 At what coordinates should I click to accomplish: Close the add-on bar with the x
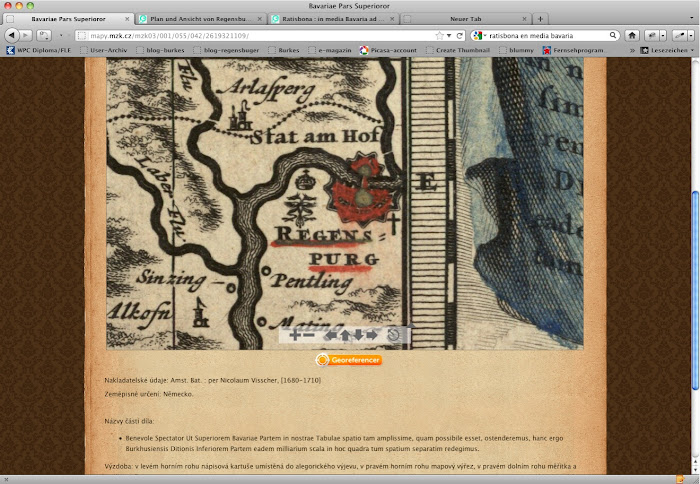[x=6, y=480]
